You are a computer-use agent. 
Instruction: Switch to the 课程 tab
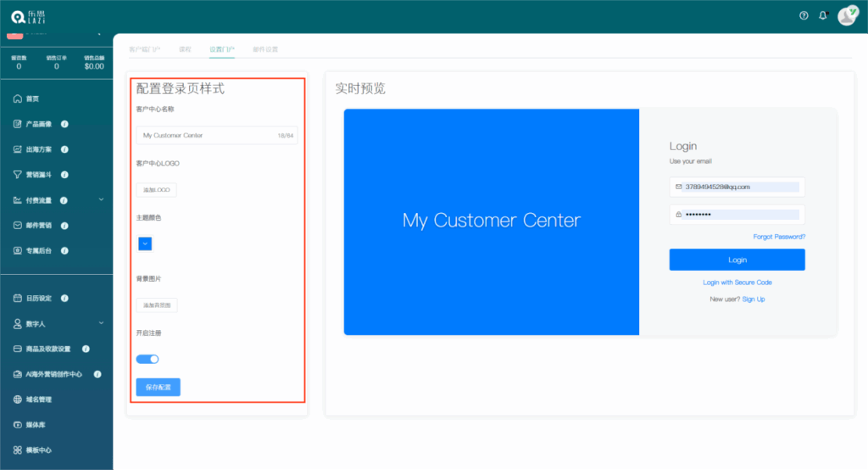pos(185,50)
